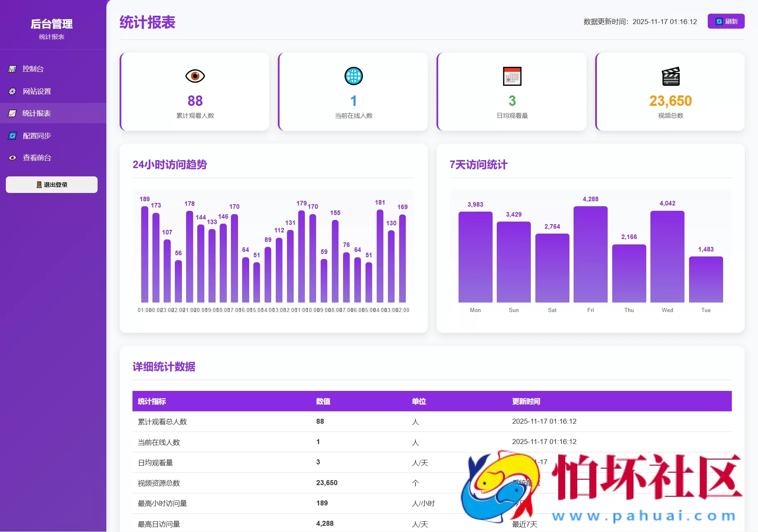The image size is (758, 532).
Task: Click the eye icon next to 查看前台
Action: (x=12, y=157)
